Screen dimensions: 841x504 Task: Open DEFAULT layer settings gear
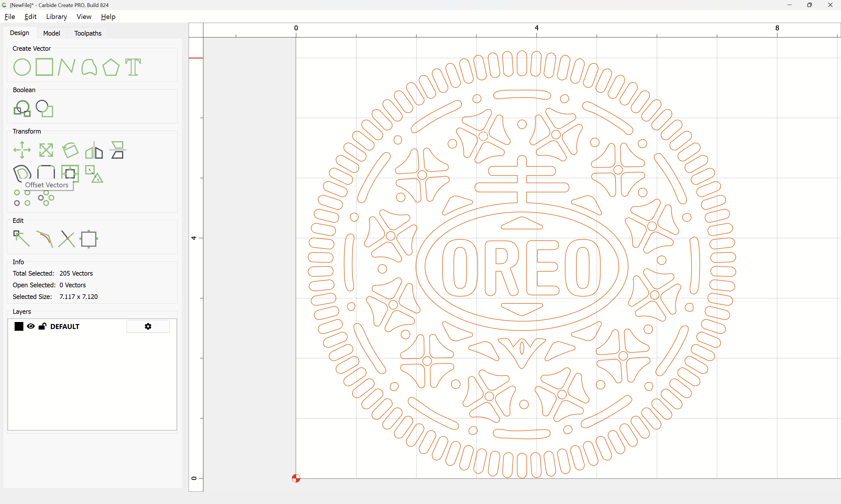(148, 326)
